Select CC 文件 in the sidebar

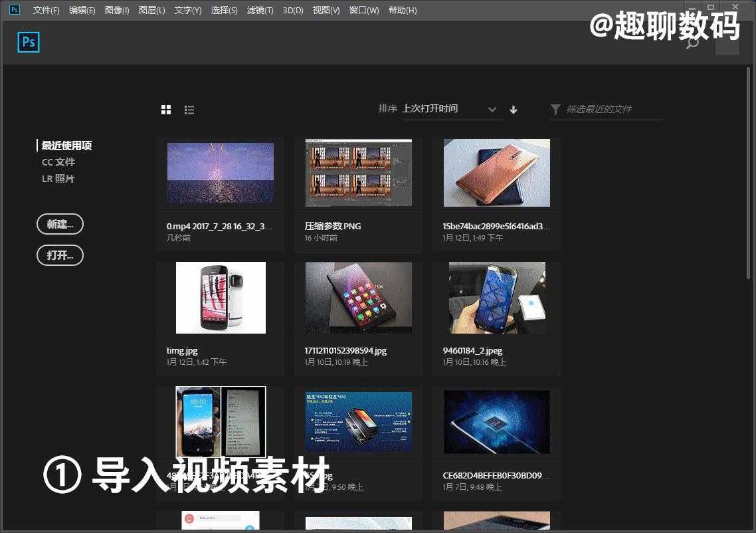click(58, 161)
